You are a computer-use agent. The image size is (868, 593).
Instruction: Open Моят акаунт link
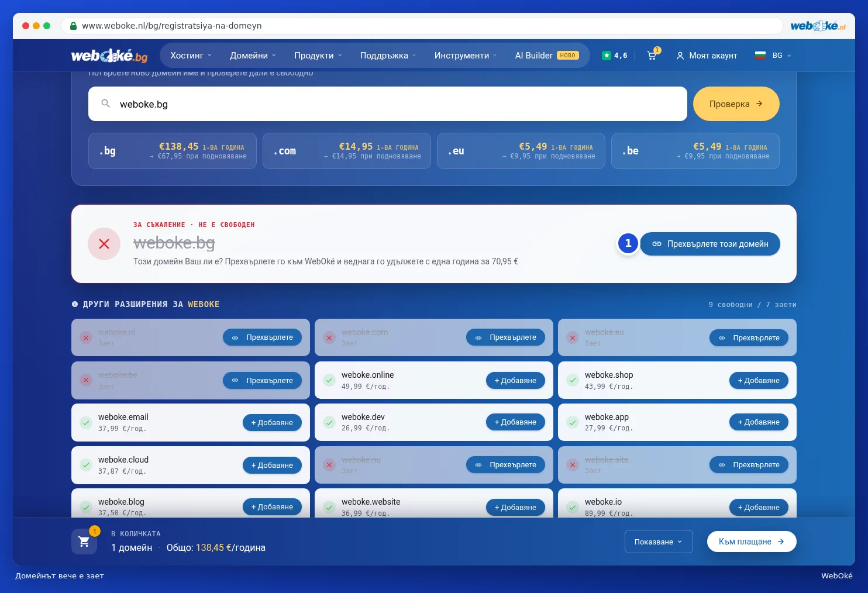coord(707,56)
